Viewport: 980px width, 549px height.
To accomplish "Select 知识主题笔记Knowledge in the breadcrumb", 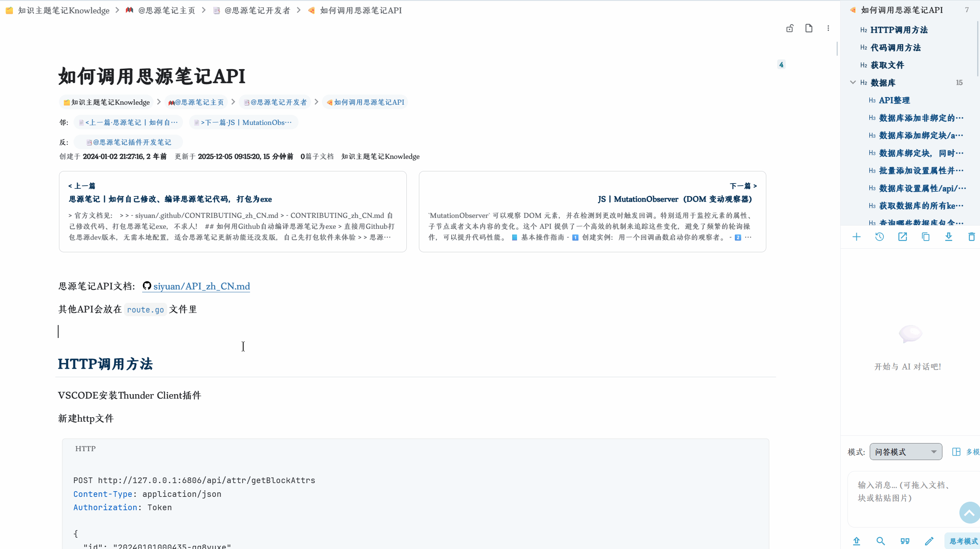I will click(x=63, y=10).
